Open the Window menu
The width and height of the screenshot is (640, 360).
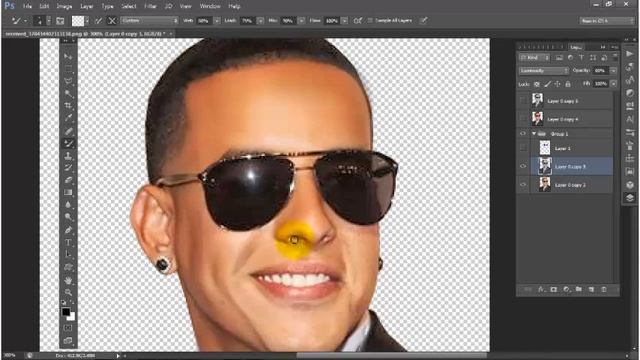[x=210, y=6]
